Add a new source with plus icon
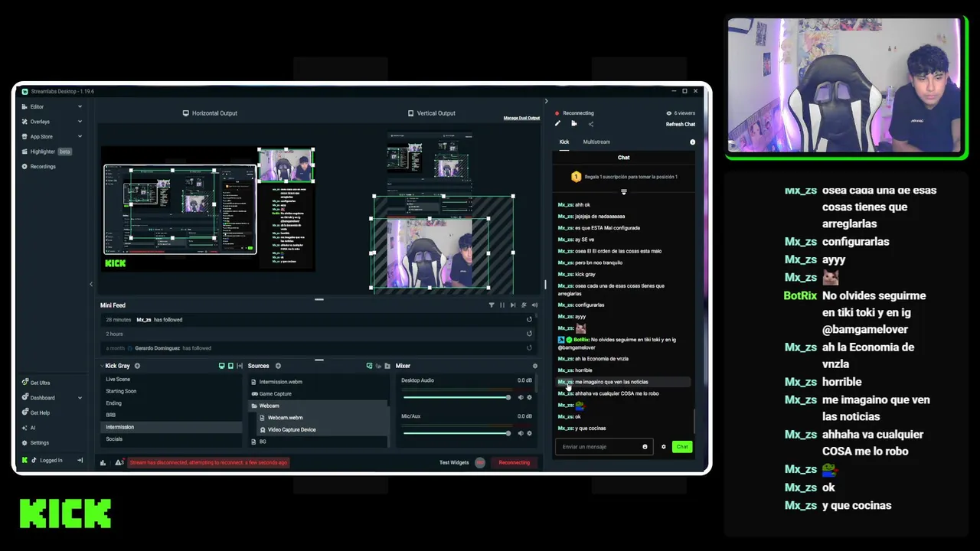 click(x=278, y=366)
